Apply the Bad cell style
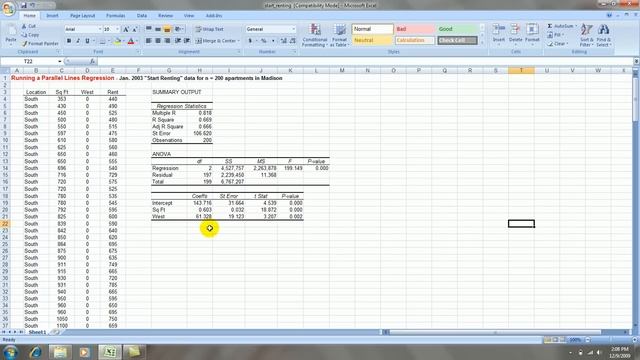The width and height of the screenshot is (640, 360). click(x=415, y=29)
